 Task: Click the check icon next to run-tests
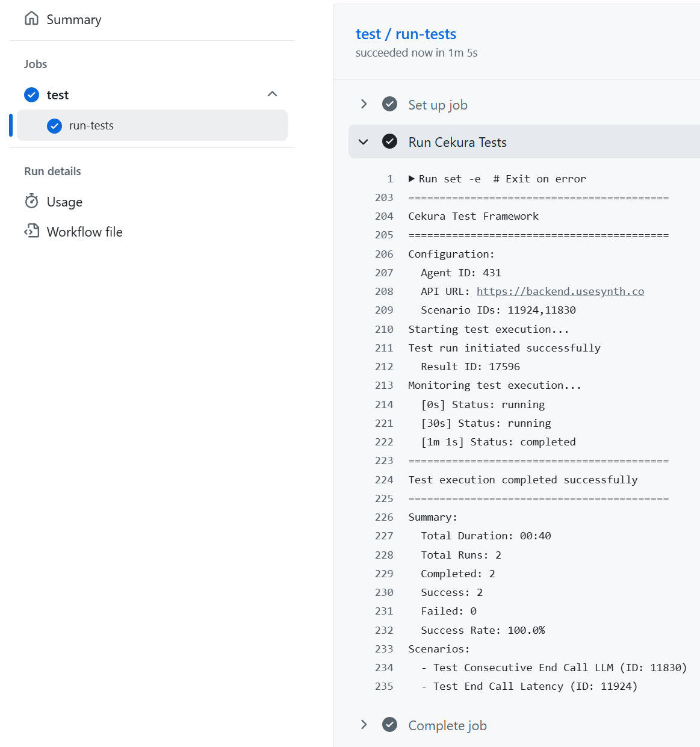pyautogui.click(x=54, y=125)
